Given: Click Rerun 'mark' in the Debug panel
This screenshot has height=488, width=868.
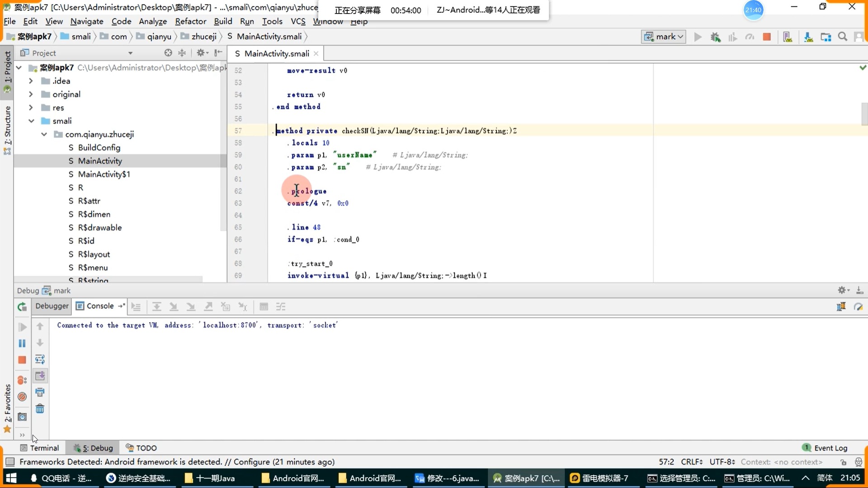Looking at the screenshot, I should pos(22,307).
